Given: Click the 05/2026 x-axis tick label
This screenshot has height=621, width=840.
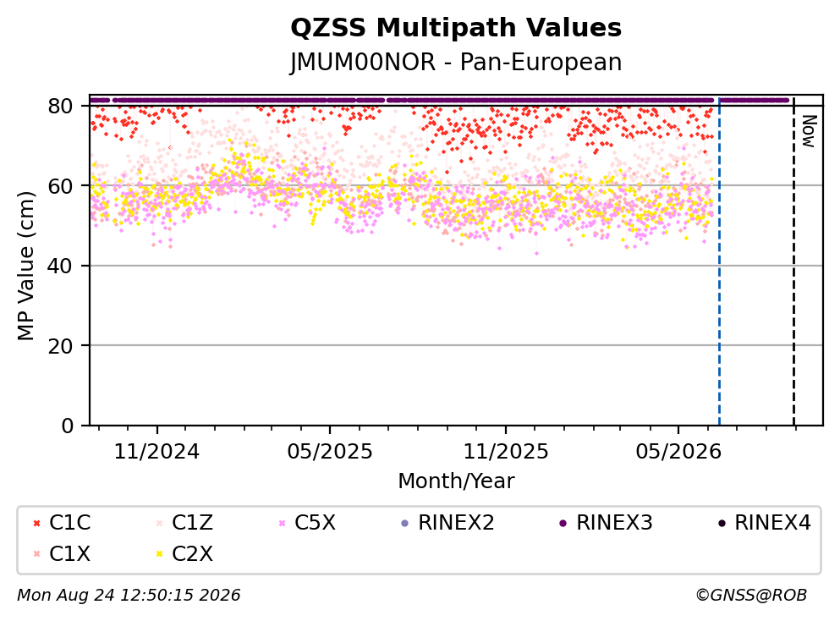Looking at the screenshot, I should [678, 452].
